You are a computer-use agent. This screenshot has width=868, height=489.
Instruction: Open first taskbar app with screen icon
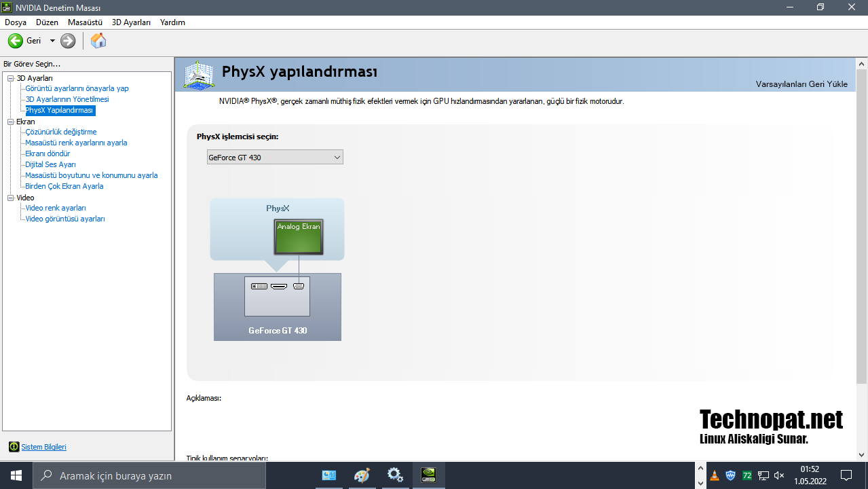328,475
